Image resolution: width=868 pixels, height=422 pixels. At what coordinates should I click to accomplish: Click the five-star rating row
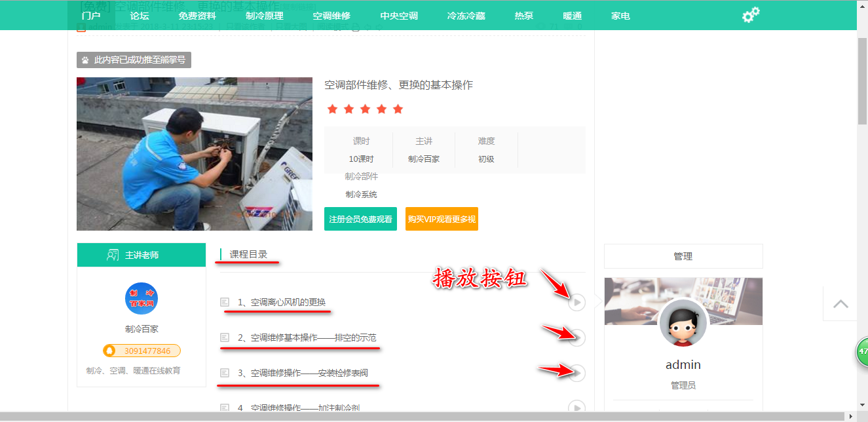[x=366, y=109]
